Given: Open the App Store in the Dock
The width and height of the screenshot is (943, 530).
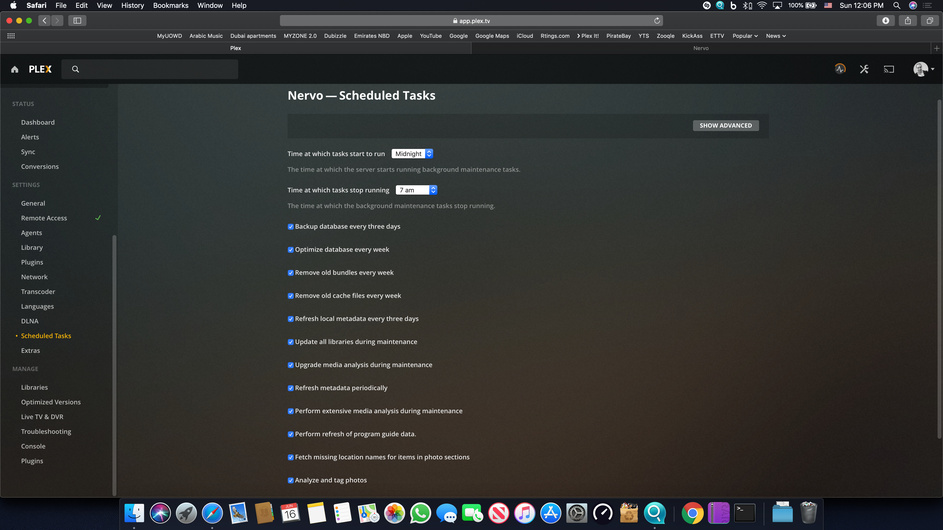Looking at the screenshot, I should (550, 513).
